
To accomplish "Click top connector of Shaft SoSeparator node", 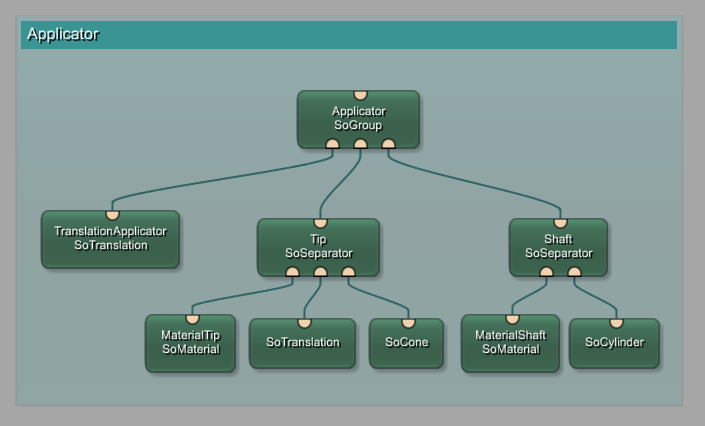I will [x=560, y=223].
